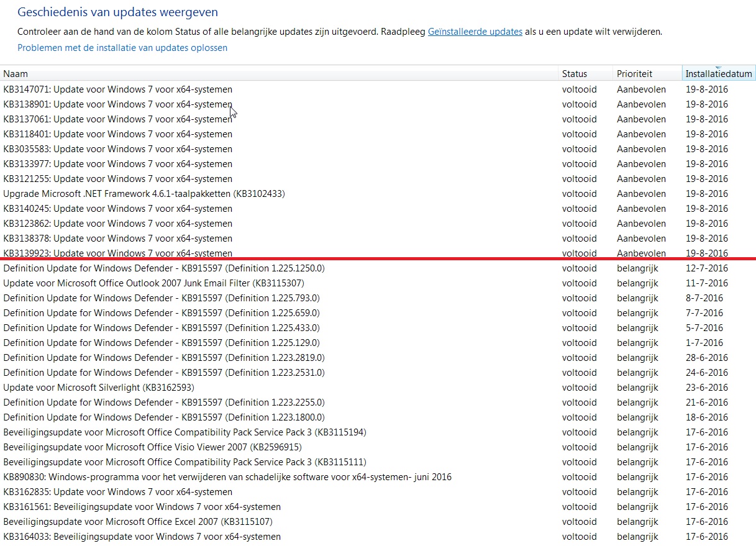756x546 pixels.
Task: Open 'Problemen met de installatie van updates oplossen'
Action: [x=122, y=48]
